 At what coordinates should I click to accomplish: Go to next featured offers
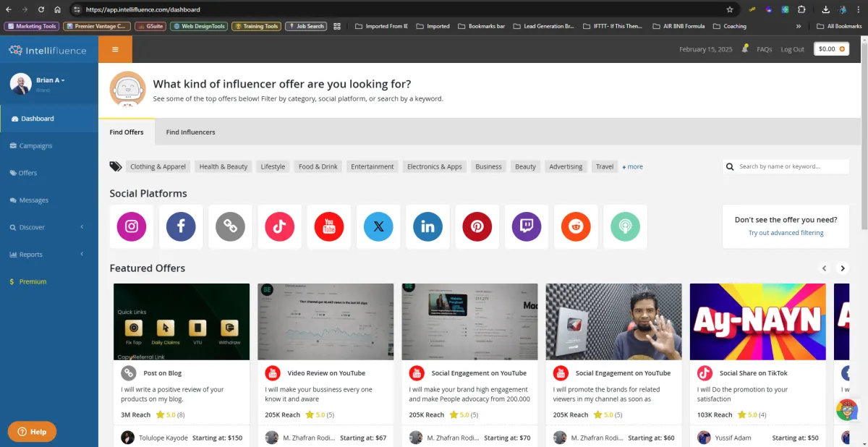click(x=843, y=268)
